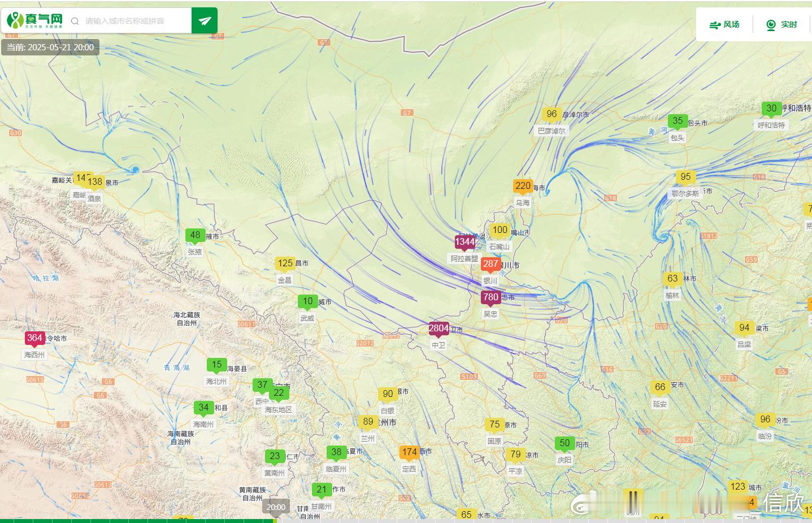Select the 包头 marker showing 35
Screen dimensions: 812x523
(x=677, y=121)
